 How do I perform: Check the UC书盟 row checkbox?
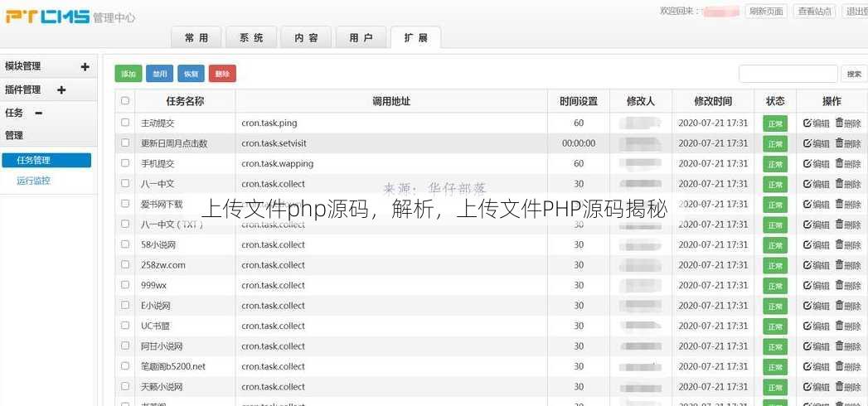click(x=125, y=326)
